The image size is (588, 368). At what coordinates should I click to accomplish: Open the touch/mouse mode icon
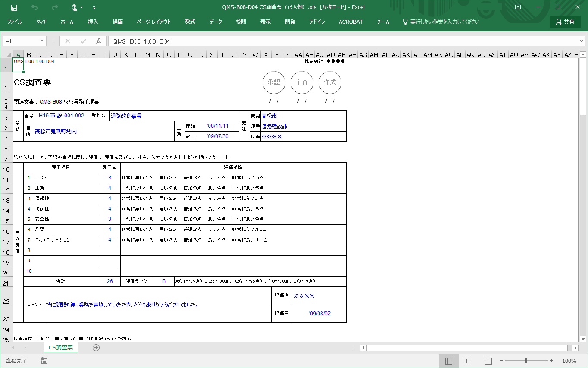tap(75, 7)
